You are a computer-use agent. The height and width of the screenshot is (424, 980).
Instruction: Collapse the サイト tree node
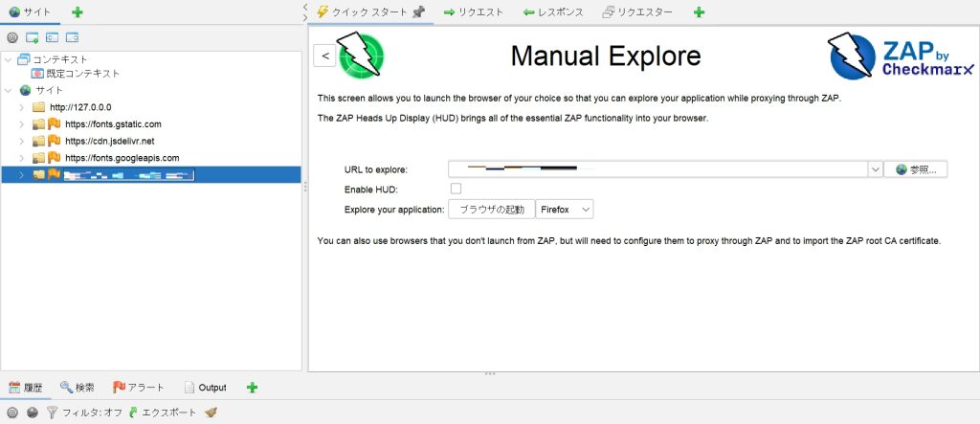tap(8, 90)
